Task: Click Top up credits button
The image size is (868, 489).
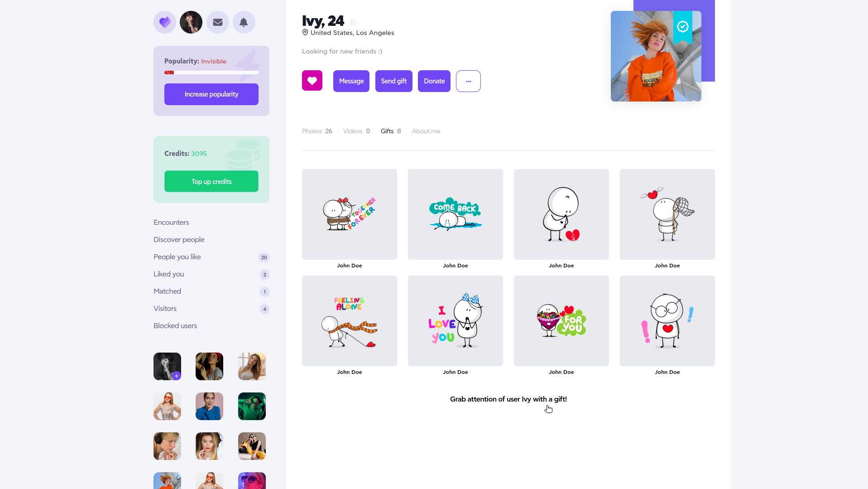Action: pyautogui.click(x=211, y=181)
